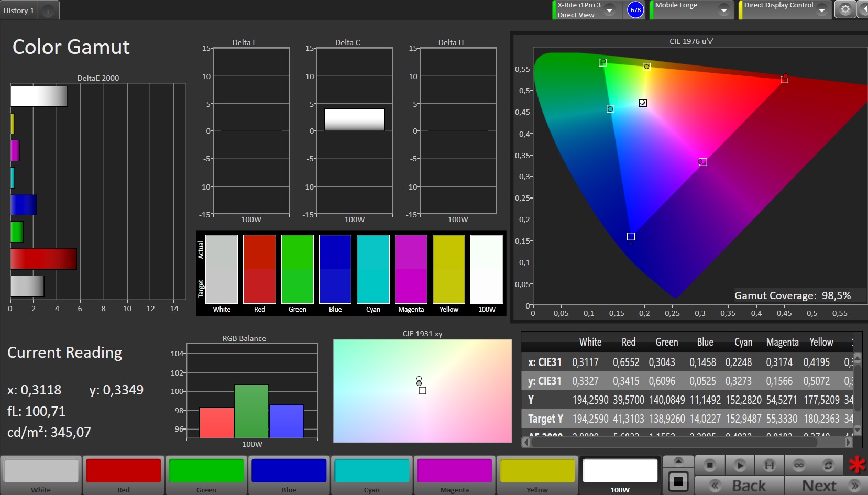Open the Mobile Forge source dropdown
The width and height of the screenshot is (868, 495).
coord(723,10)
